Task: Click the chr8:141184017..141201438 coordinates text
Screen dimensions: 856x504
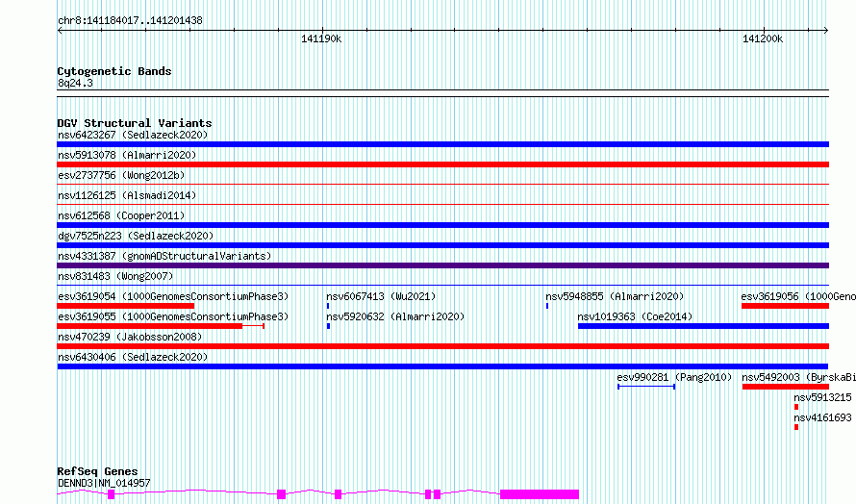Action: pyautogui.click(x=130, y=21)
